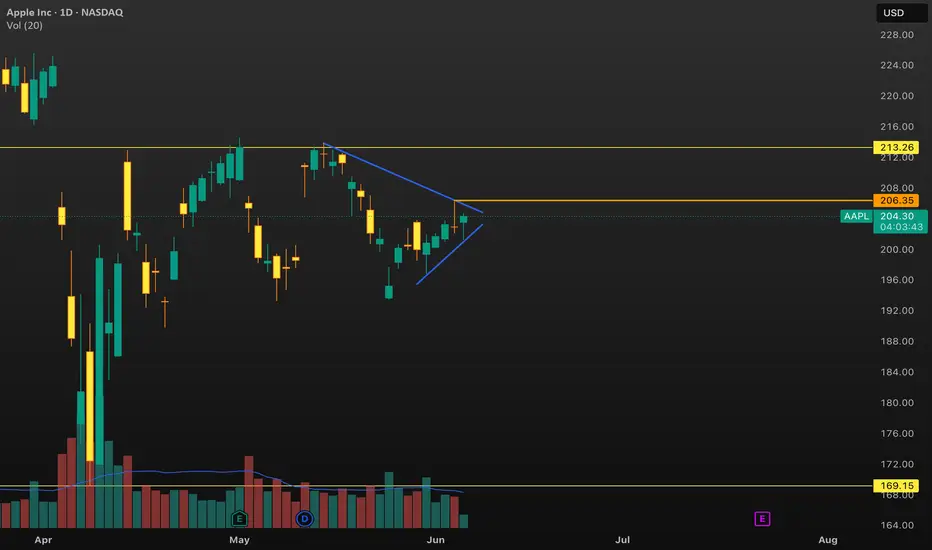Screen dimensions: 932x550
Task: Click the 176.00 price axis label
Action: [896, 433]
